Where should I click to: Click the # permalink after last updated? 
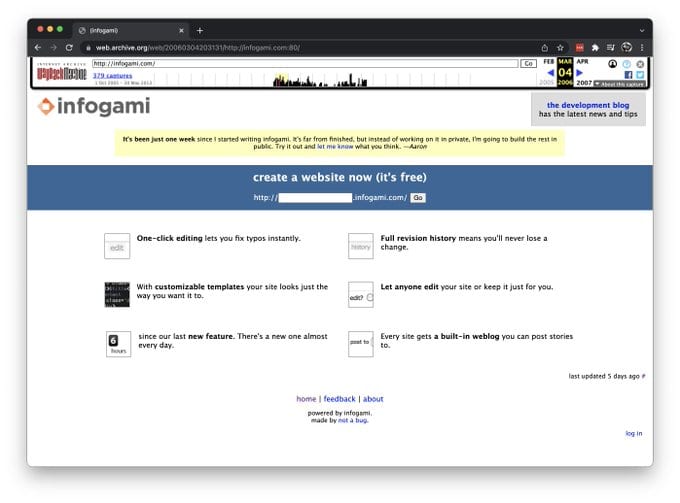[x=643, y=376]
